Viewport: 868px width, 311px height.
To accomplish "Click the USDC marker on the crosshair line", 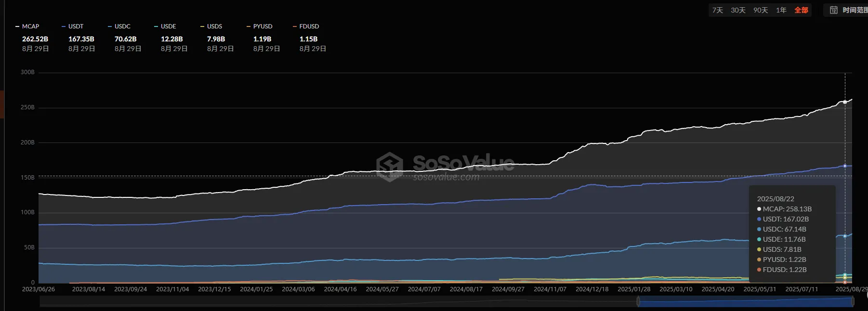I will [x=845, y=236].
